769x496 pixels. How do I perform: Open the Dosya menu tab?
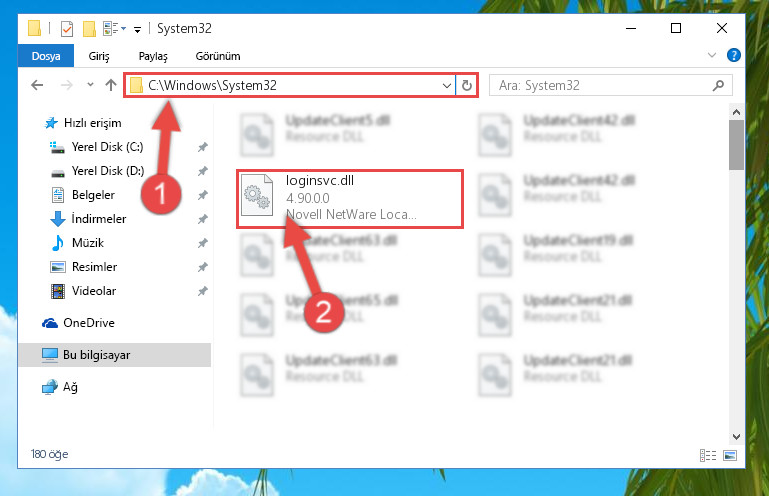click(x=46, y=57)
